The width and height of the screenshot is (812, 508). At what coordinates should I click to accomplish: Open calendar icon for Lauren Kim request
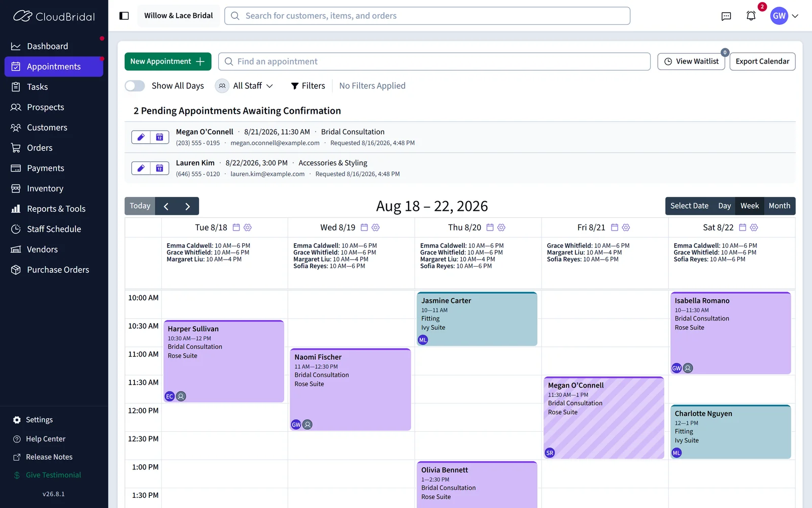pos(159,168)
